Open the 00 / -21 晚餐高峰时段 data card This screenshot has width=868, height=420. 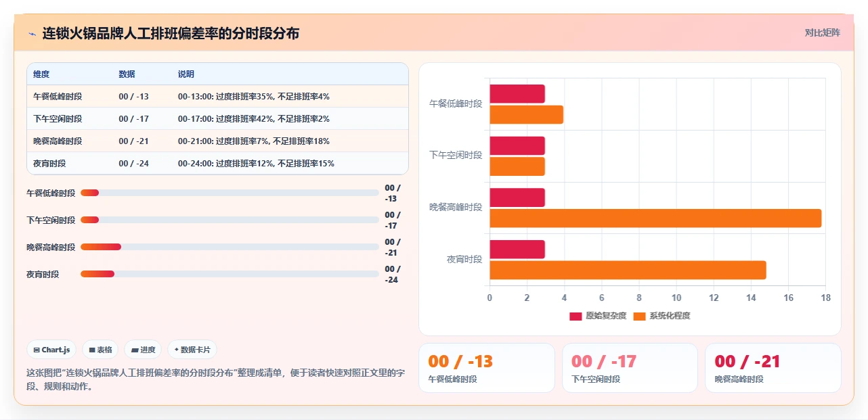point(773,368)
